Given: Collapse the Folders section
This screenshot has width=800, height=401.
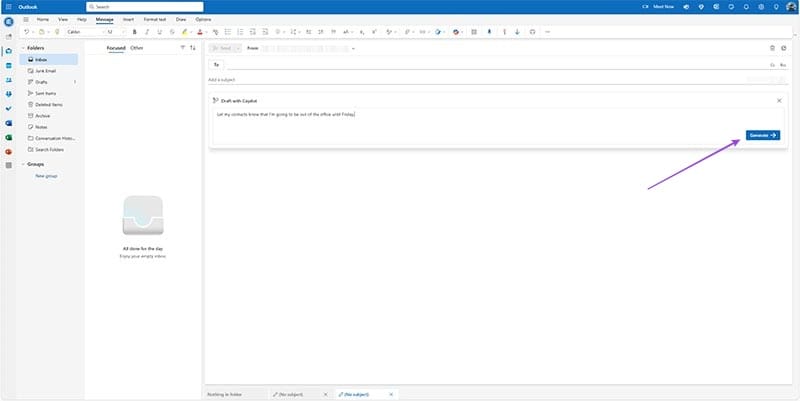Looking at the screenshot, I should pyautogui.click(x=23, y=48).
